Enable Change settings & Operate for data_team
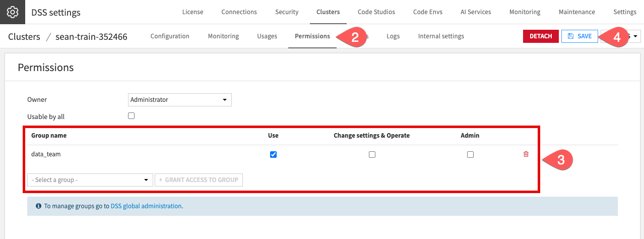Viewport: 644px width, 239px height. (372, 155)
